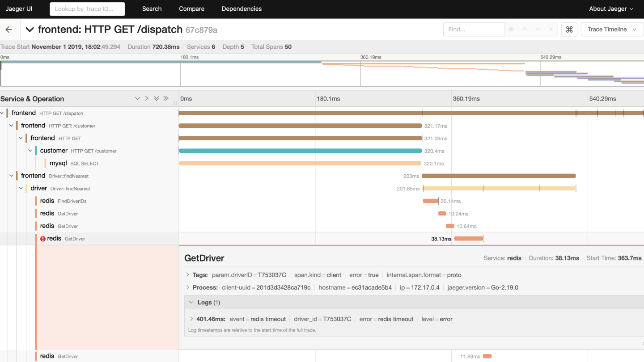The image size is (644, 362).
Task: Jump to previous search result arrow
Action: point(525,29)
